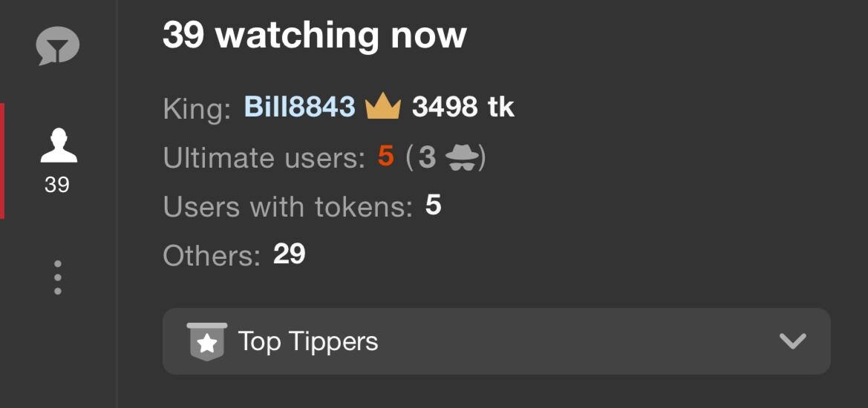This screenshot has height=408, width=868.
Task: Click the gold crown icon beside Bill8843
Action: (x=383, y=106)
